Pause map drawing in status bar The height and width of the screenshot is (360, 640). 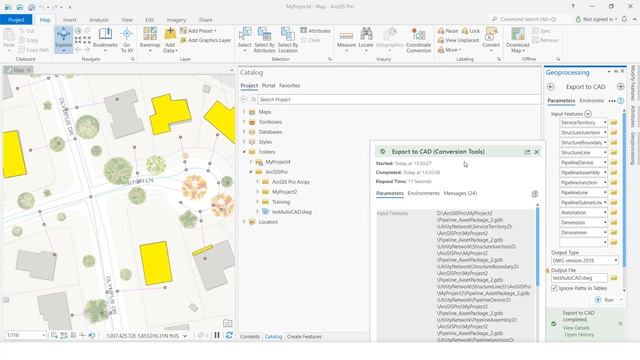[x=217, y=335]
